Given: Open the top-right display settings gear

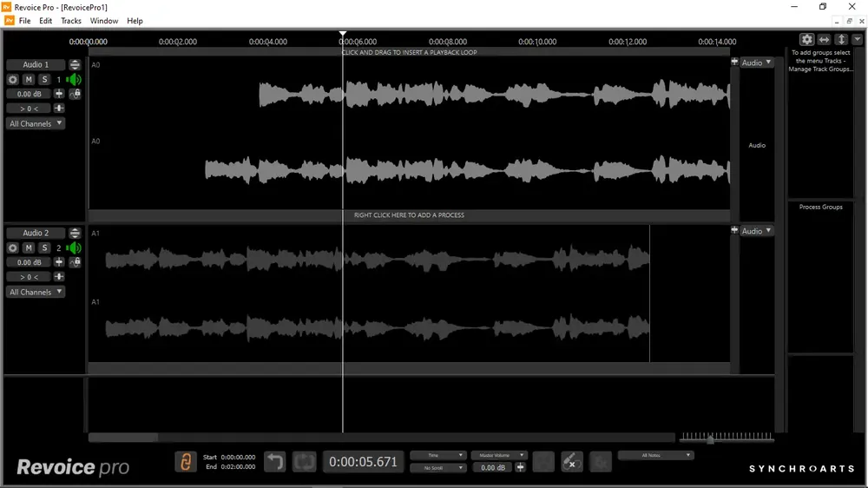Looking at the screenshot, I should coord(806,40).
